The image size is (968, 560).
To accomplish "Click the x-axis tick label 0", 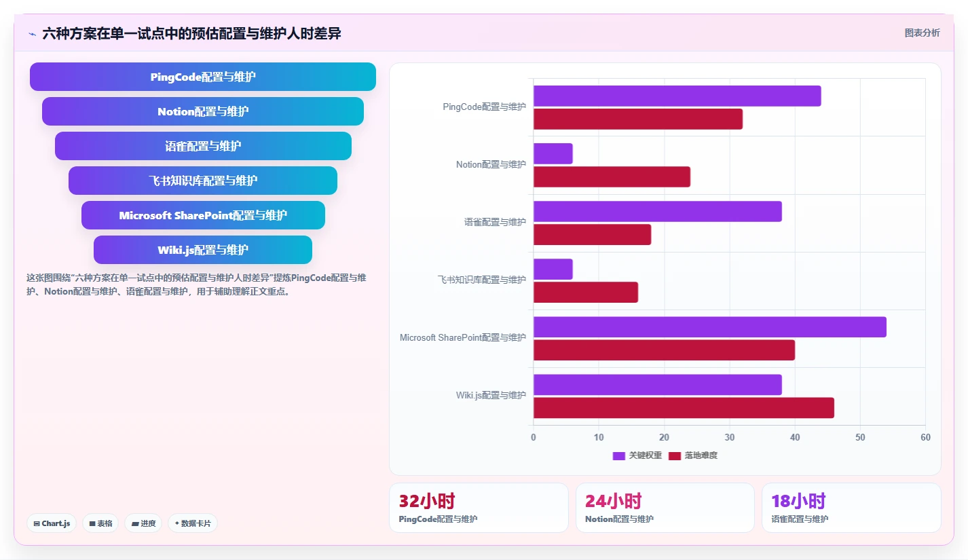I will point(534,438).
